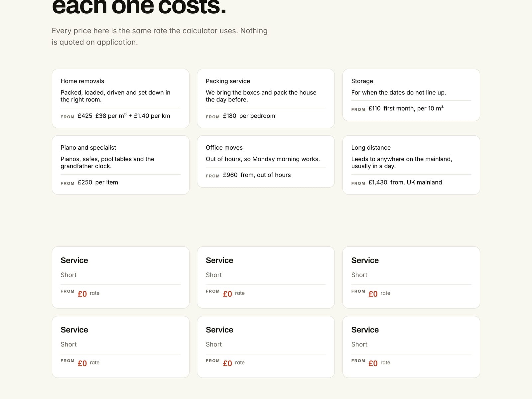Open the Office moves card
The image size is (532, 399).
point(266,162)
